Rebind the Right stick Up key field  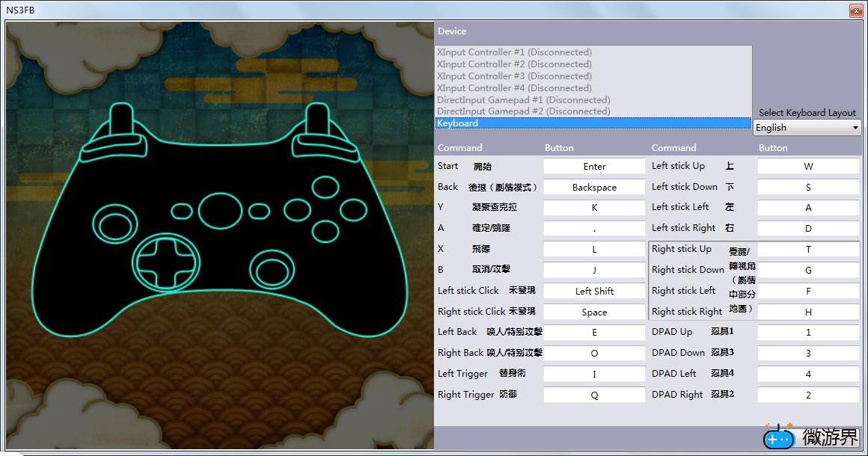point(808,249)
